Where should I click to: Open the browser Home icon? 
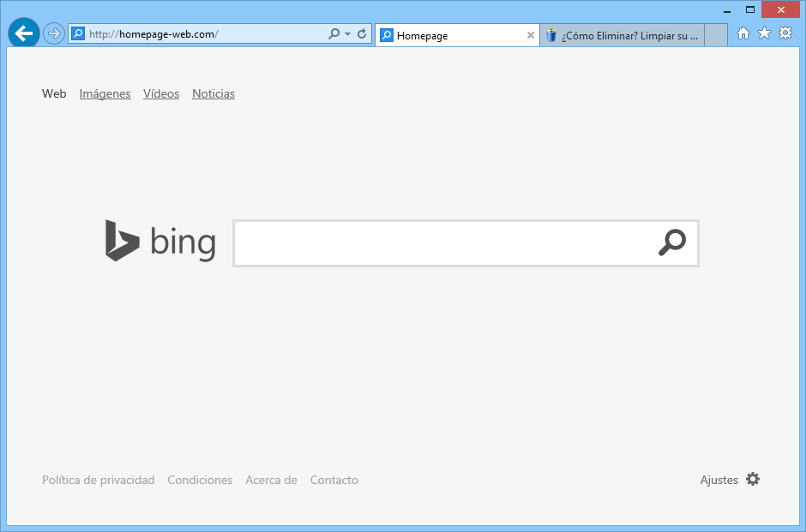click(743, 33)
